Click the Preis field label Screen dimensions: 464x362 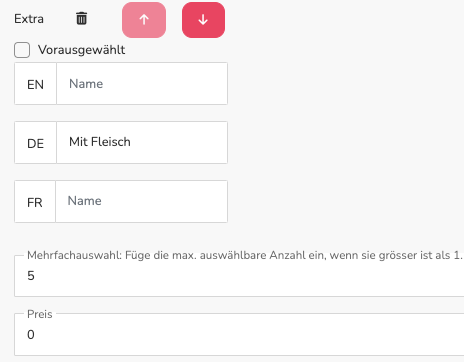(x=40, y=314)
